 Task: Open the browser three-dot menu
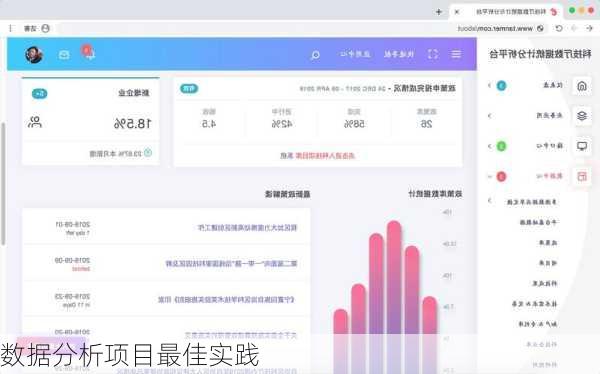pyautogui.click(x=10, y=28)
